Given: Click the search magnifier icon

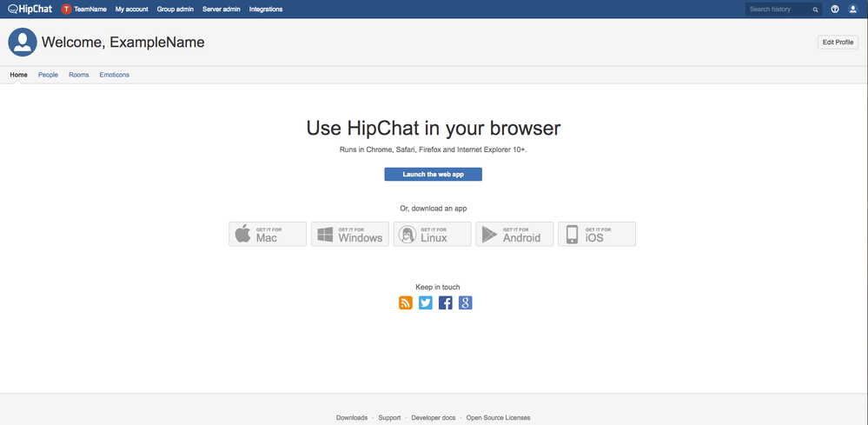Looking at the screenshot, I should (815, 10).
